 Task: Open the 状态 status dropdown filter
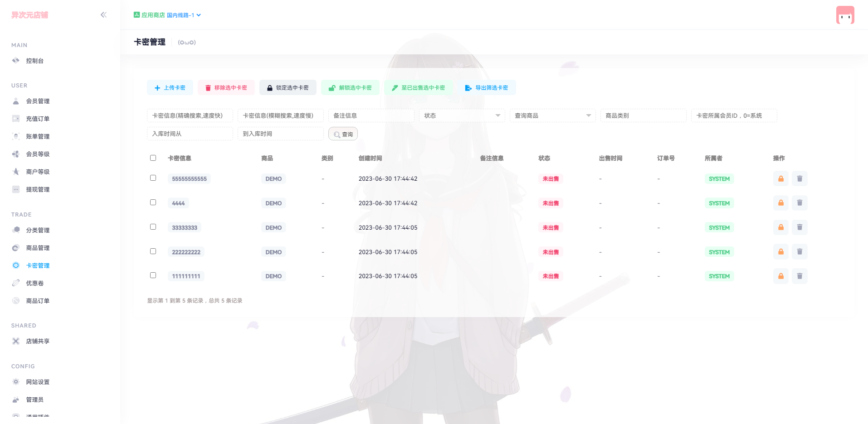tap(462, 116)
